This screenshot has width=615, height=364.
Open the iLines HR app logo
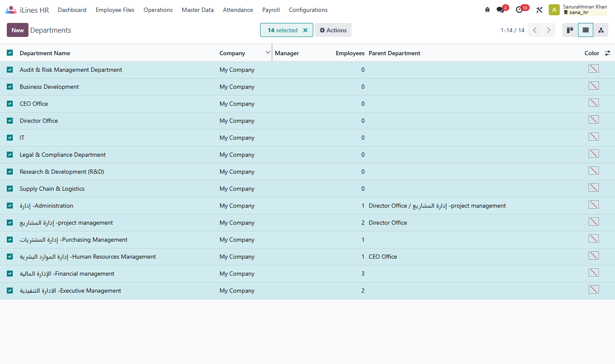[x=11, y=10]
